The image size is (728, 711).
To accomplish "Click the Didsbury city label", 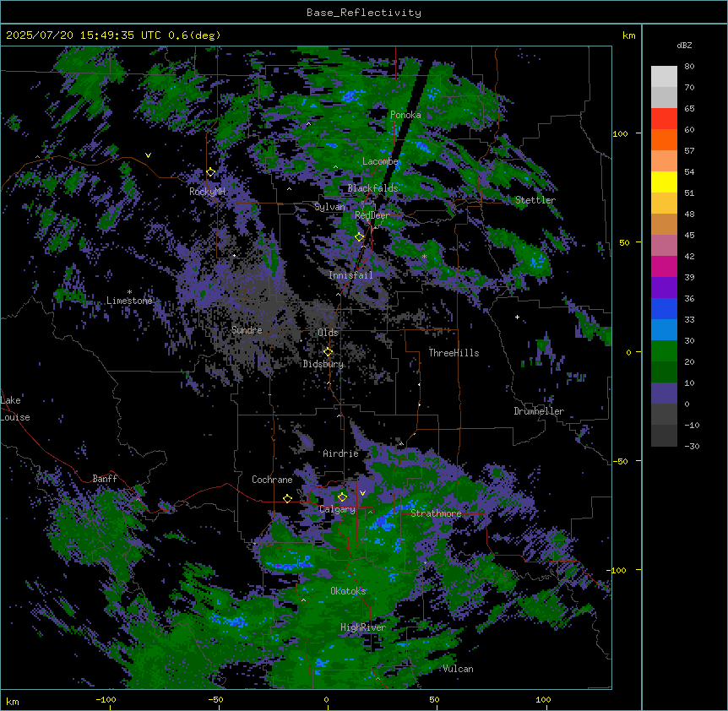I will point(323,364).
